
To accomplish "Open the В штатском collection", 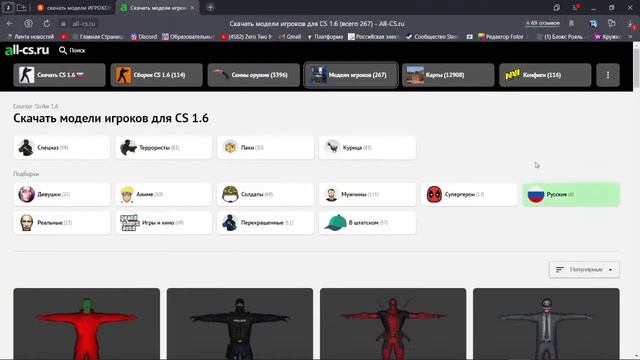I will 367,222.
